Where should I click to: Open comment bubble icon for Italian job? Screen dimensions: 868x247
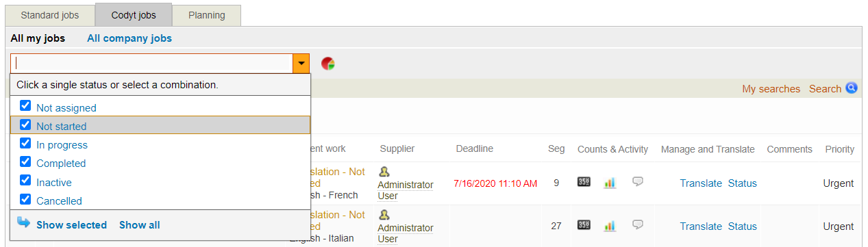[638, 225]
